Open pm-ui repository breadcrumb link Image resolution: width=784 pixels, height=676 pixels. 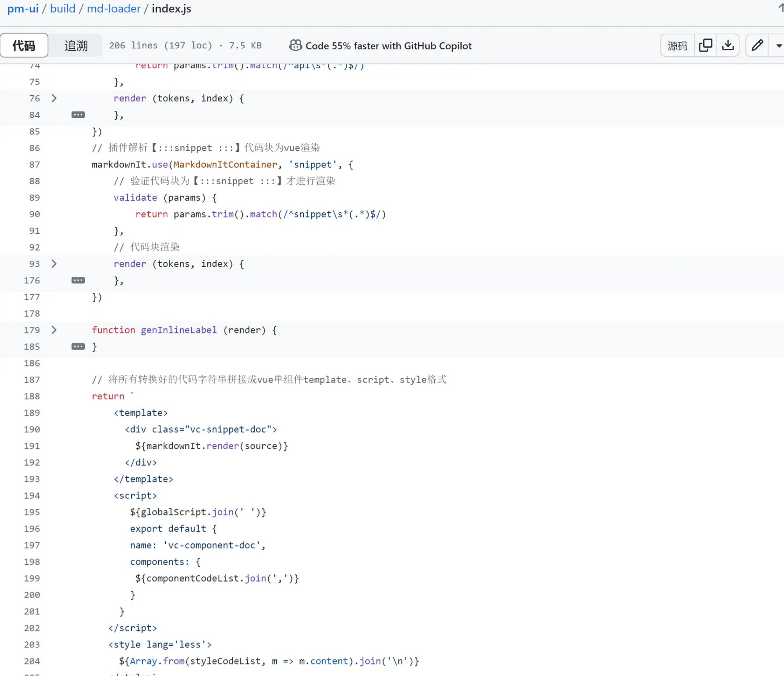coord(23,9)
